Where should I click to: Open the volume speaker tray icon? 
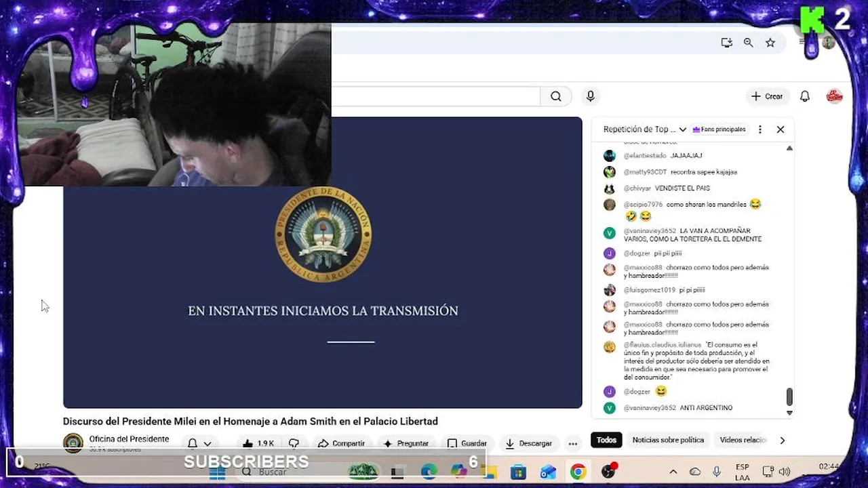(785, 472)
